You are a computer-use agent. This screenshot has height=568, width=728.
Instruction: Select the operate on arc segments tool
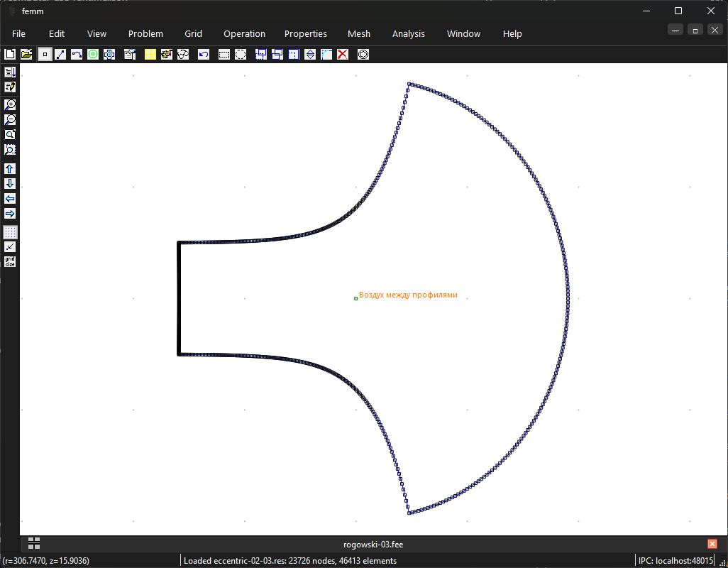click(x=77, y=55)
